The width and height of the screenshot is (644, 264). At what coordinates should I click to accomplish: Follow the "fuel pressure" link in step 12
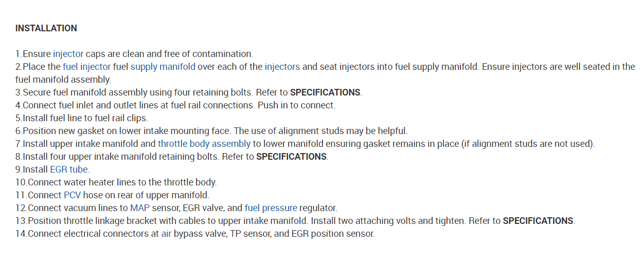click(271, 208)
